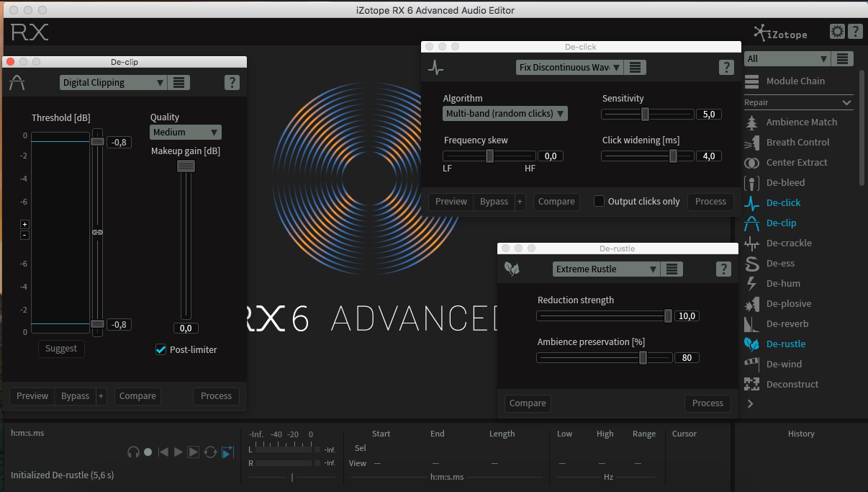The width and height of the screenshot is (868, 492).
Task: Expand module panel arrow below Deconstruct
Action: (751, 404)
